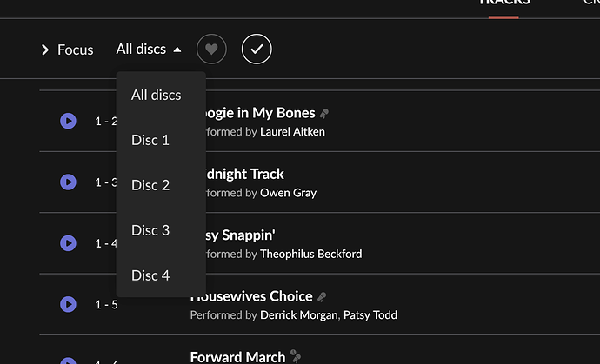Play track 1-2 Boogie in My Bones

tap(68, 121)
